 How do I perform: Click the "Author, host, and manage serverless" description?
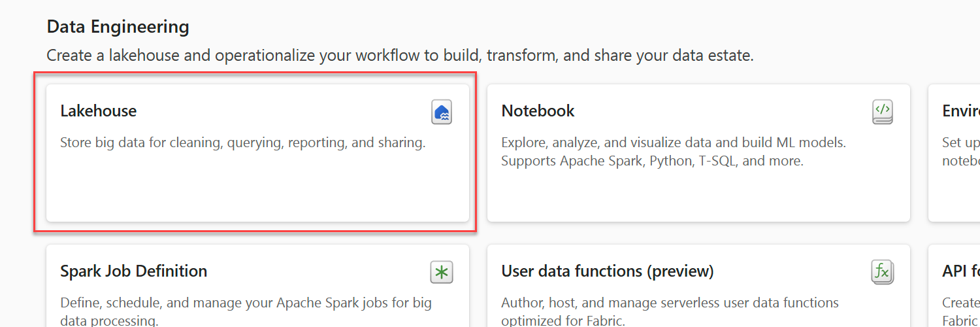pos(670,311)
